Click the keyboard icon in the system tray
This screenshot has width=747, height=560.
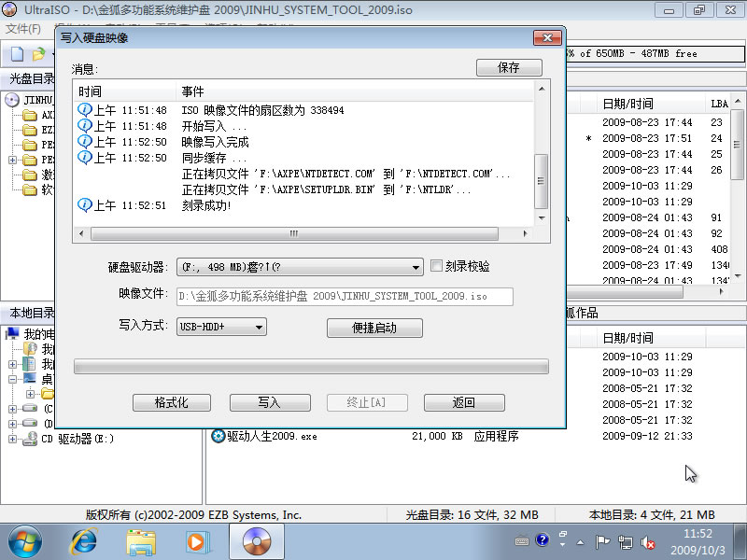(x=521, y=541)
